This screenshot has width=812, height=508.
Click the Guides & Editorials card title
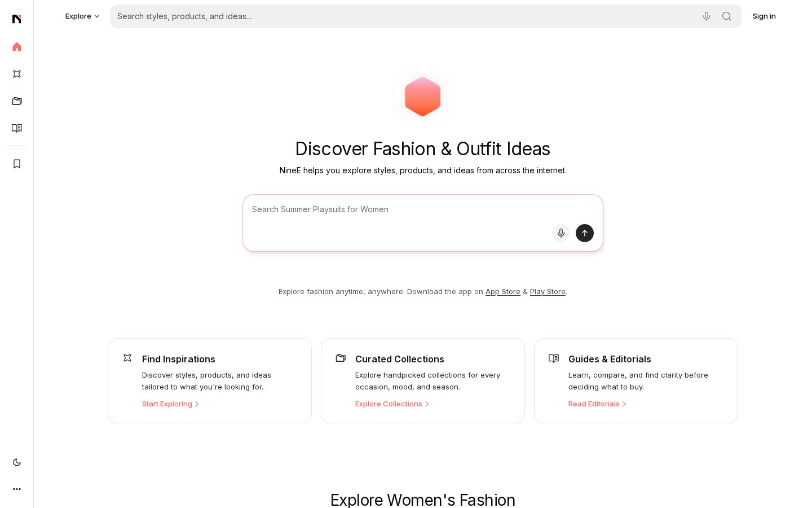(x=610, y=359)
